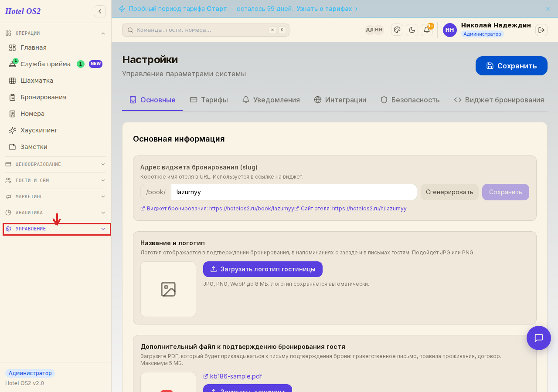
Task: Open Хаускипинг sparkle item
Action: point(56,130)
